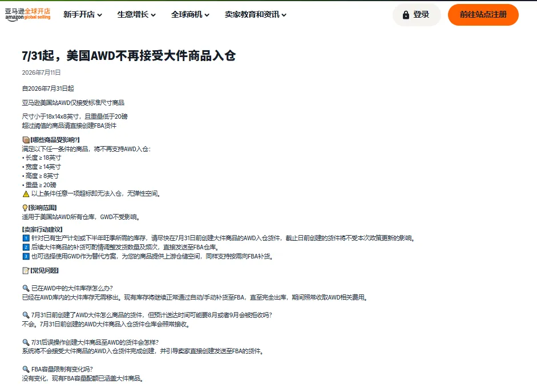The height and width of the screenshot is (392, 537).
Task: Click the line 适用于美国站AWD所有仓库
Action: point(81,217)
